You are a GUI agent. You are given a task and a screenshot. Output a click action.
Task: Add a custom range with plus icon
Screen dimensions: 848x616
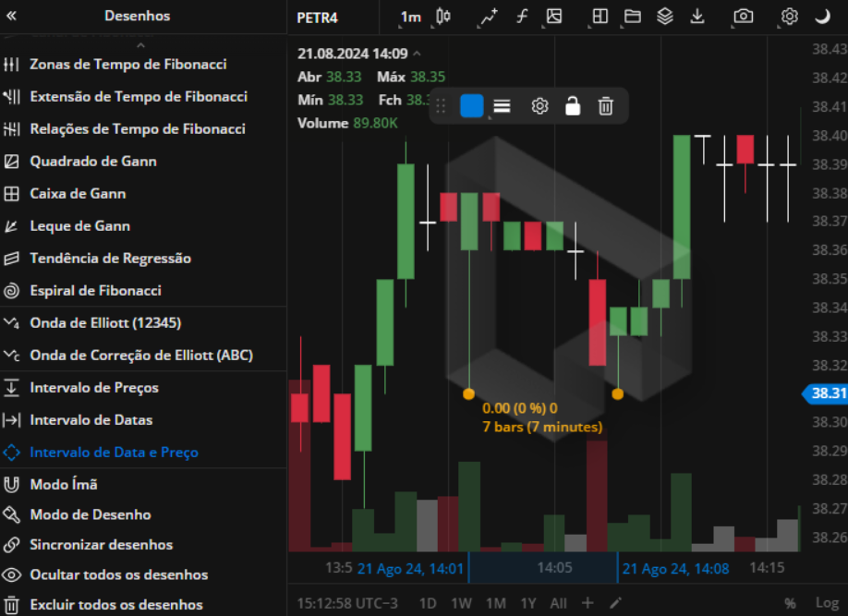coord(588,602)
